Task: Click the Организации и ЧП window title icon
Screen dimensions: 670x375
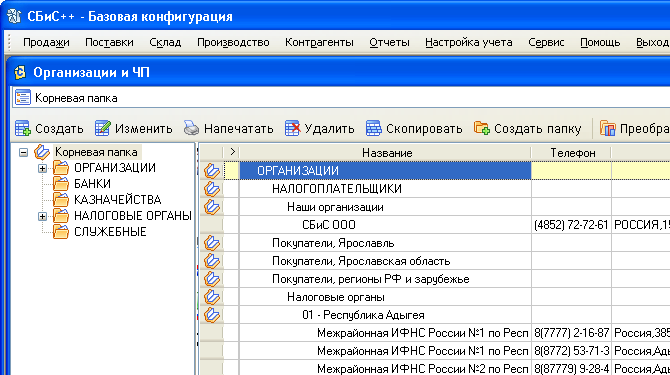Action: pyautogui.click(x=20, y=72)
